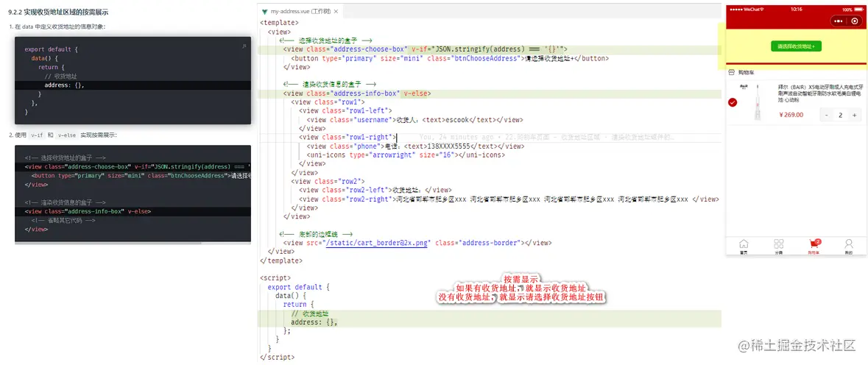Toggle the red product selection checkbox
Viewport: 868px width, 365px height.
733,102
